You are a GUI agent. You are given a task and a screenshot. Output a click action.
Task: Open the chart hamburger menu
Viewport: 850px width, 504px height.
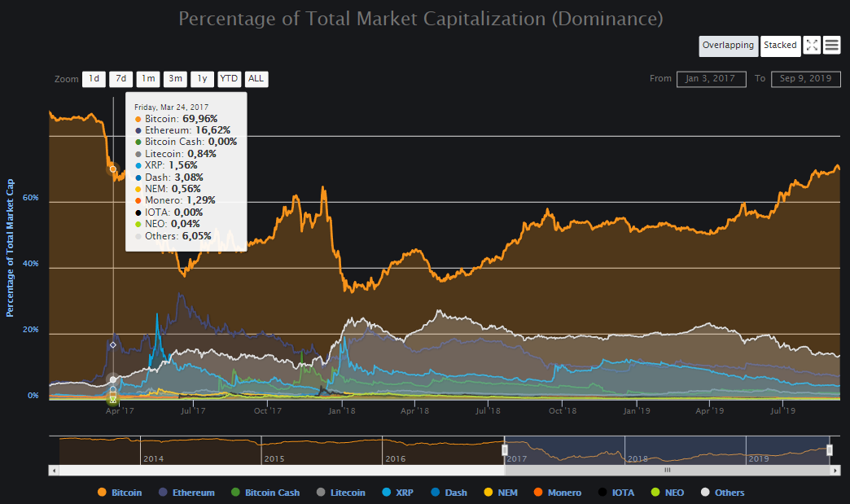click(831, 46)
